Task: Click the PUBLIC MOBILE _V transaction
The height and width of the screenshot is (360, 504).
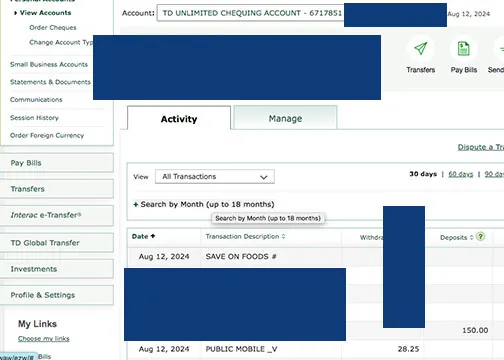Action: 241,349
